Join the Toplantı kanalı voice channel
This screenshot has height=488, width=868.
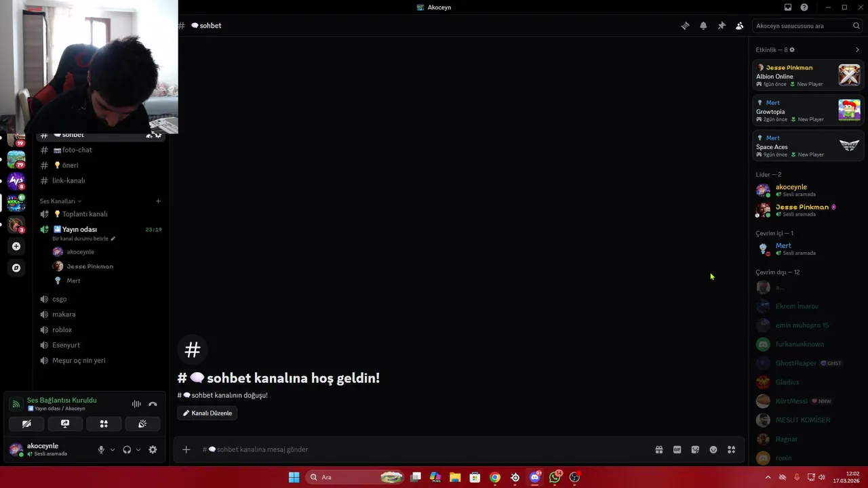click(x=101, y=214)
